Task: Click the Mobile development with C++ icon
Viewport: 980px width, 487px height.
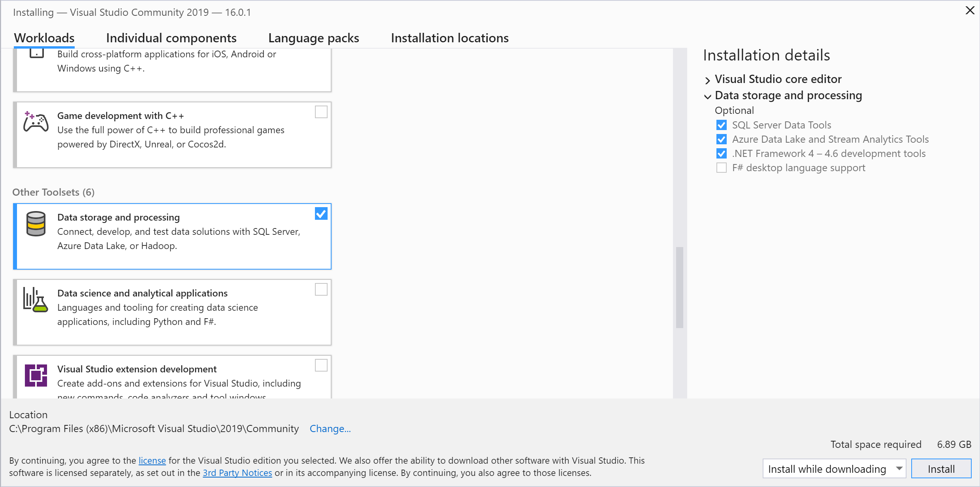Action: coord(36,51)
